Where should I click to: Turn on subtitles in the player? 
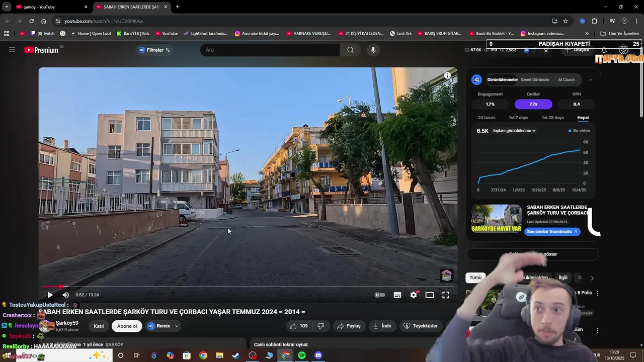(397, 295)
